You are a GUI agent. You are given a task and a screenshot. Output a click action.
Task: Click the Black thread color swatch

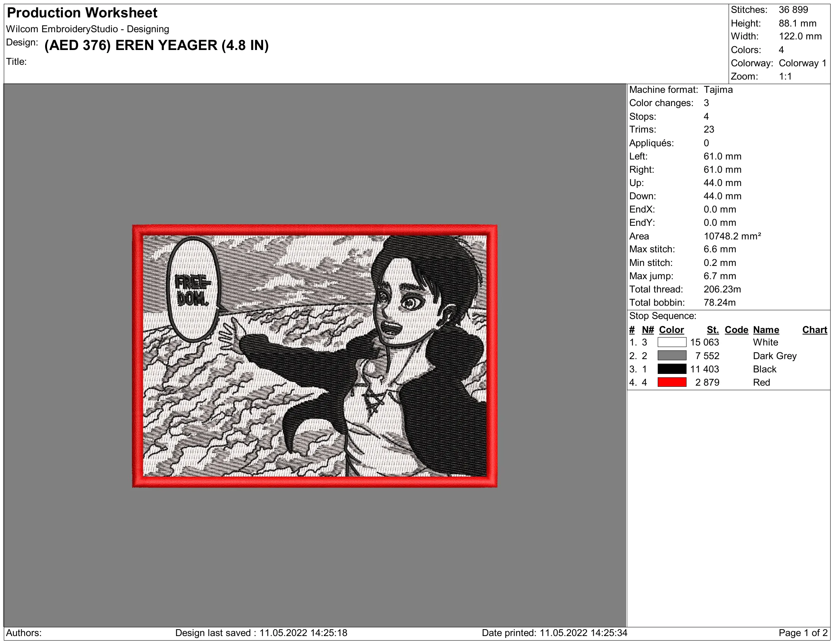(x=672, y=369)
